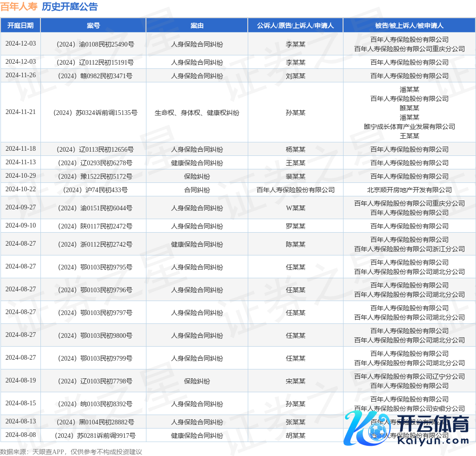Click 睢宁成长体育产业发展有限公司 defendant entry
Viewport: 476px width, 456px height.
(409, 127)
